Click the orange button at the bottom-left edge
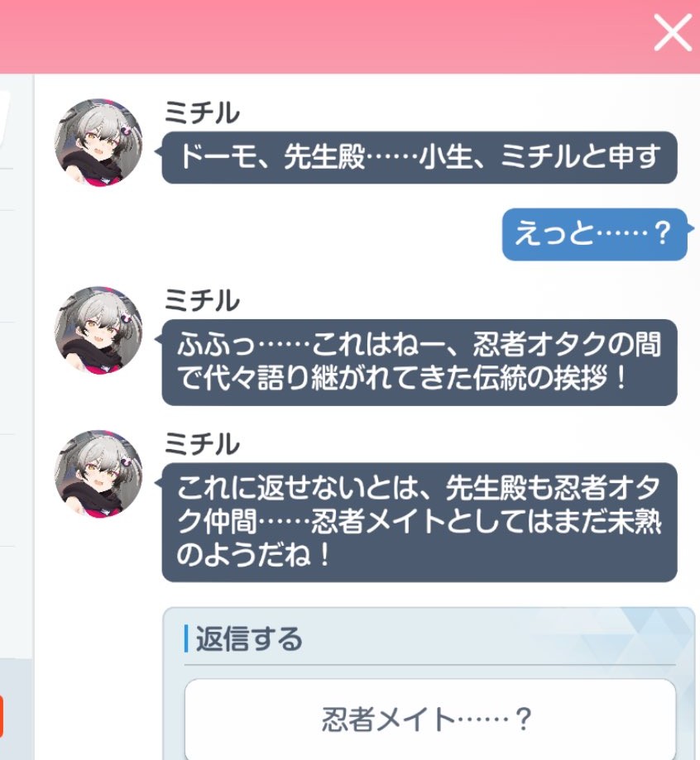Screen dimensions: 700x760 click(x=2, y=716)
